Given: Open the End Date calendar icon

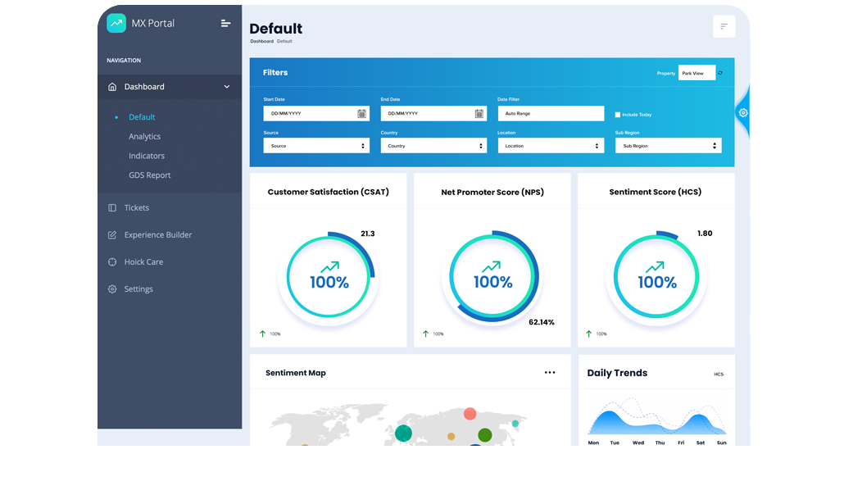Looking at the screenshot, I should click(x=479, y=114).
